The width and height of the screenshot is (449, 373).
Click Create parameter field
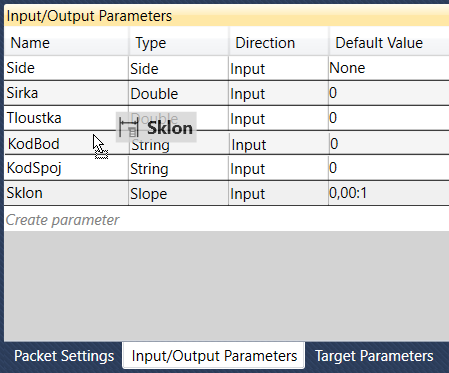point(227,220)
